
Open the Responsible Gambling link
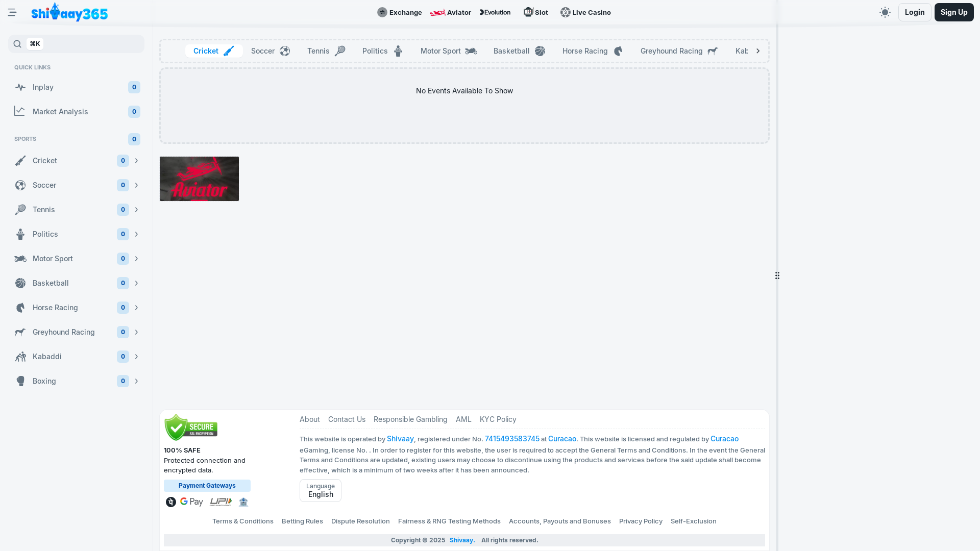410,419
